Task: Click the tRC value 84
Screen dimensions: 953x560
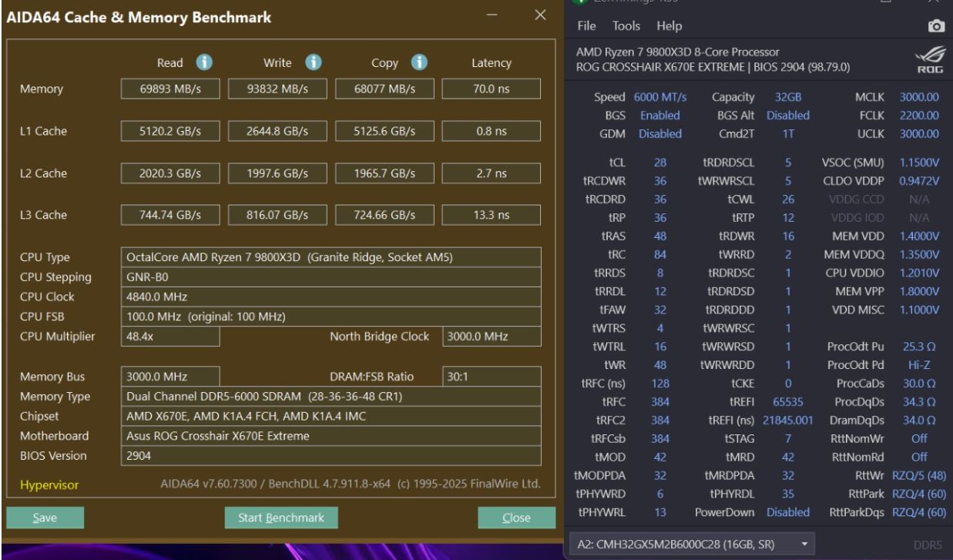Action: (660, 254)
